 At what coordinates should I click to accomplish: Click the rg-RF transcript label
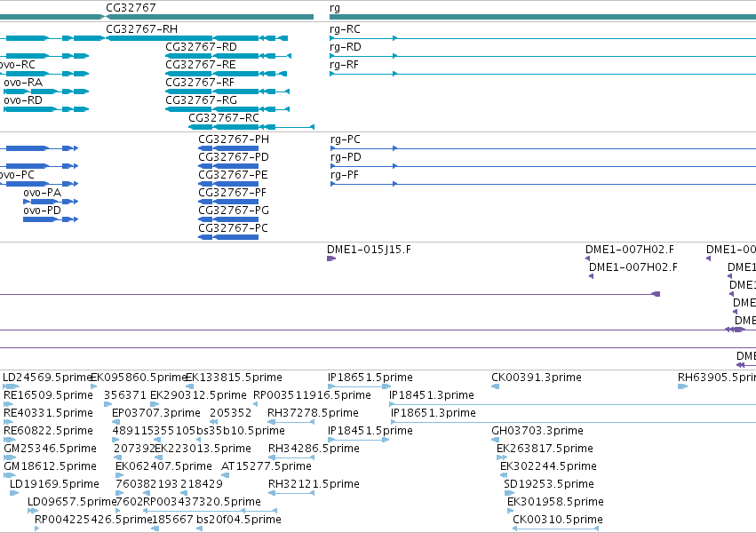point(345,65)
